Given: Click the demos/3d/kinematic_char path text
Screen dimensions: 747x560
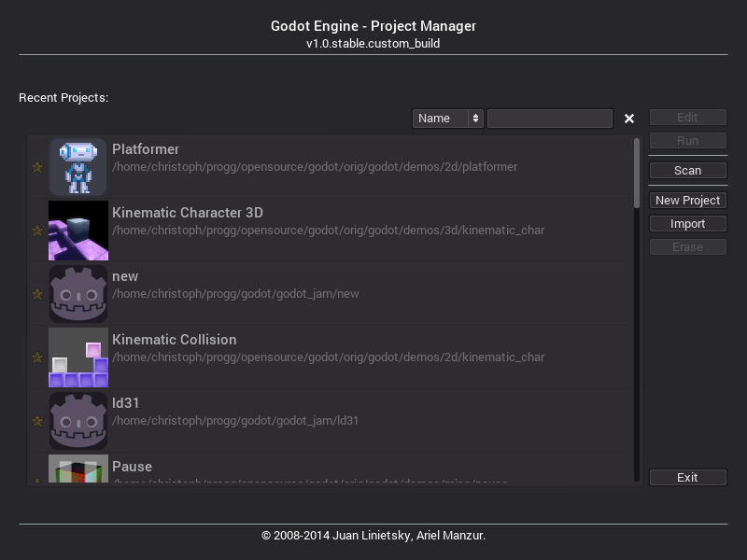Looking at the screenshot, I should (x=329, y=231).
